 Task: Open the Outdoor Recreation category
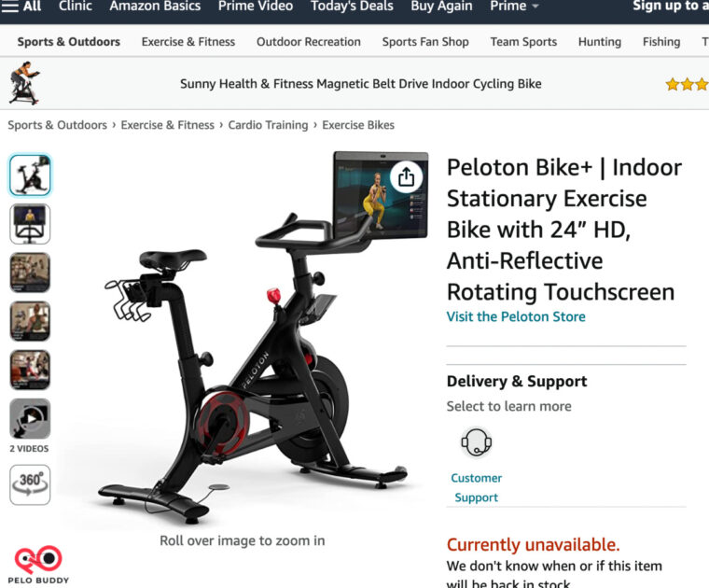[x=309, y=42]
